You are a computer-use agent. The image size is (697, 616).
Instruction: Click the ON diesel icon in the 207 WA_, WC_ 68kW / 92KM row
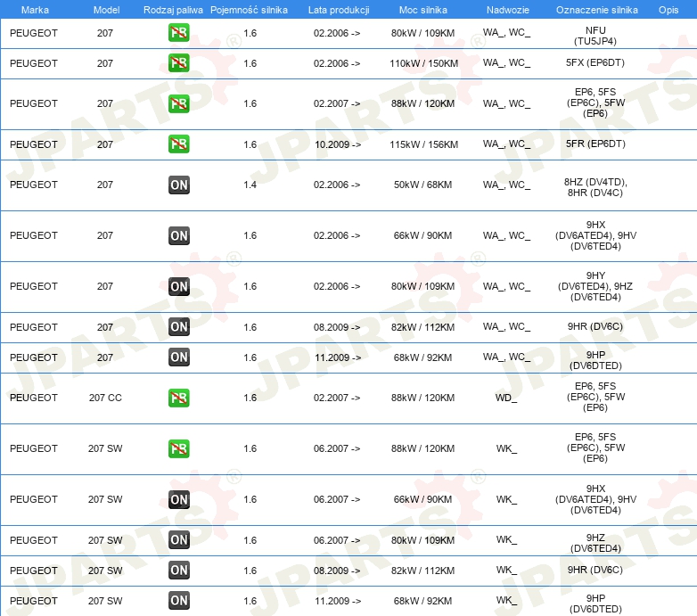click(178, 357)
